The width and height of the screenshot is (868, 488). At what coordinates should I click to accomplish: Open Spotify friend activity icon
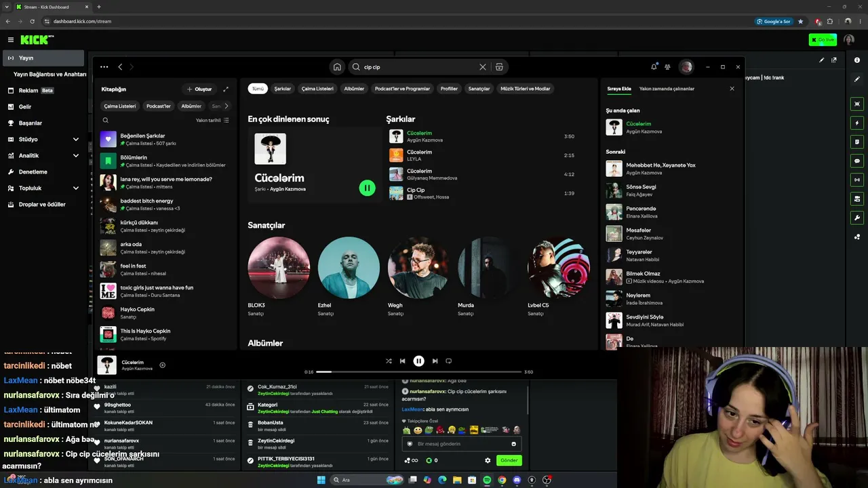pyautogui.click(x=668, y=67)
